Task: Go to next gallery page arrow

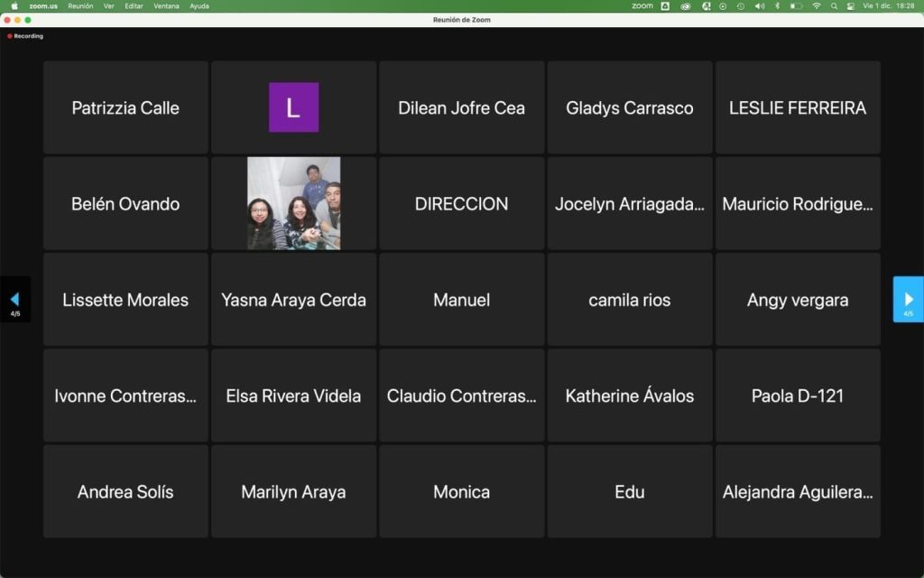Action: point(908,299)
